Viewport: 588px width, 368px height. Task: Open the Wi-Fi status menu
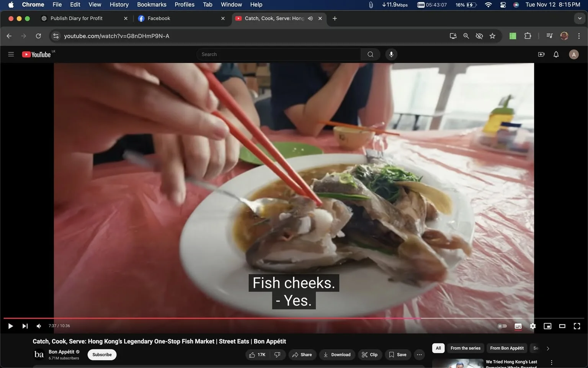pyautogui.click(x=488, y=5)
